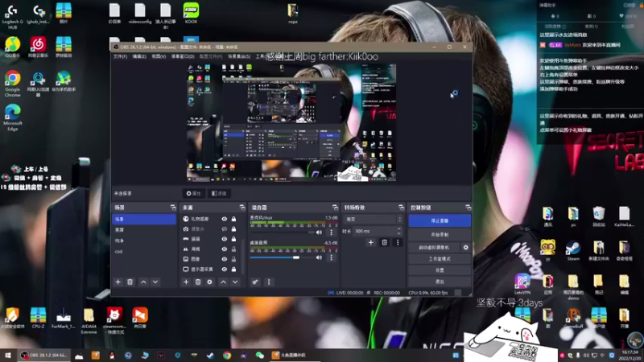Increase transition duration with up arrow
This screenshot has width=644, height=362.
point(398,228)
